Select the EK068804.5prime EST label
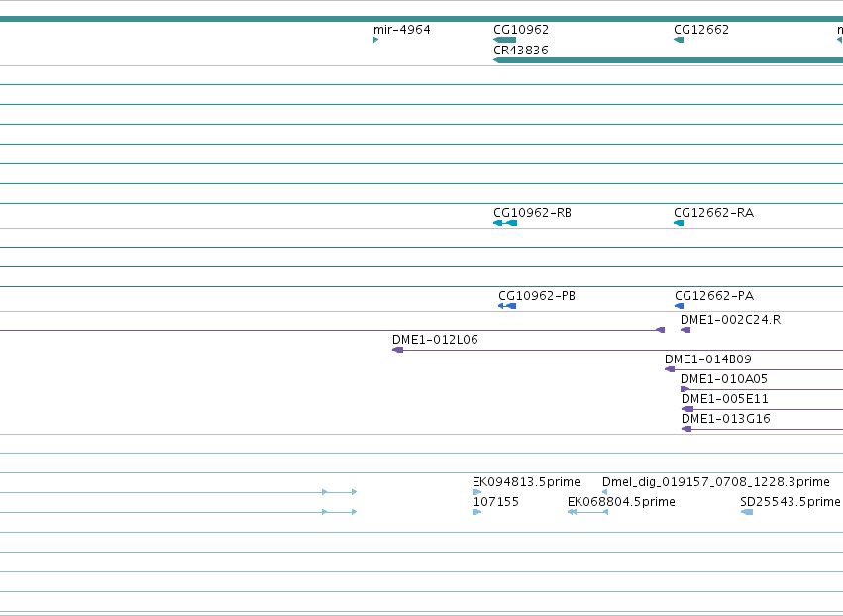The height and width of the screenshot is (616, 843). tap(621, 502)
